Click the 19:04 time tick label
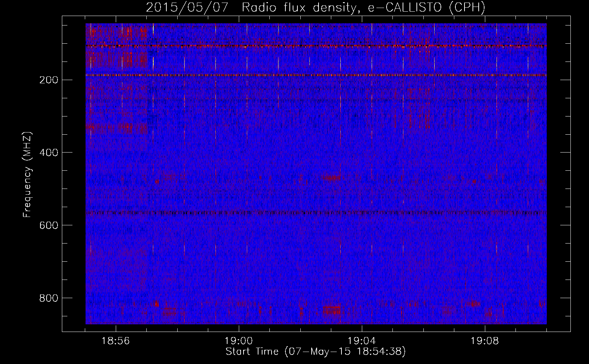Viewport: 589px width, 364px height. click(362, 341)
